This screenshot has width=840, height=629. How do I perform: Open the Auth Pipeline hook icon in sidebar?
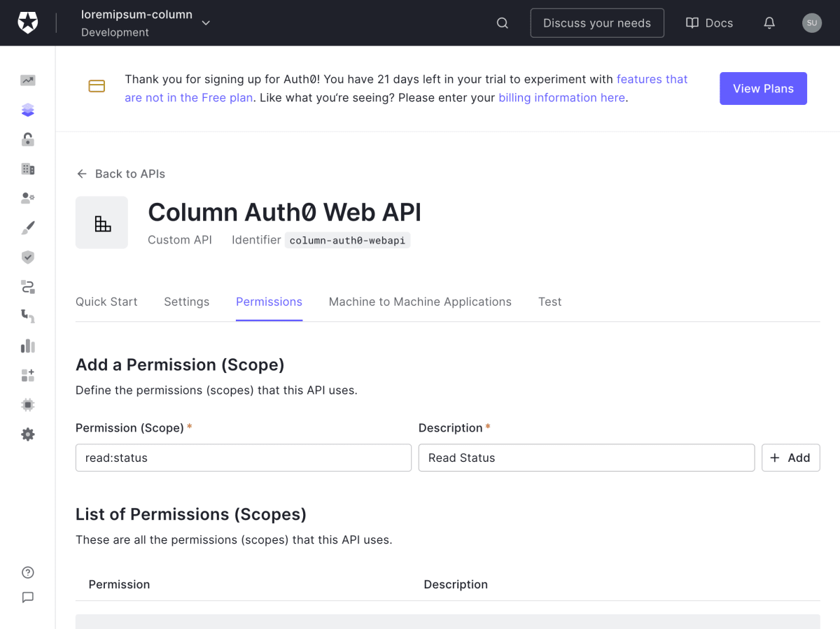pyautogui.click(x=28, y=316)
